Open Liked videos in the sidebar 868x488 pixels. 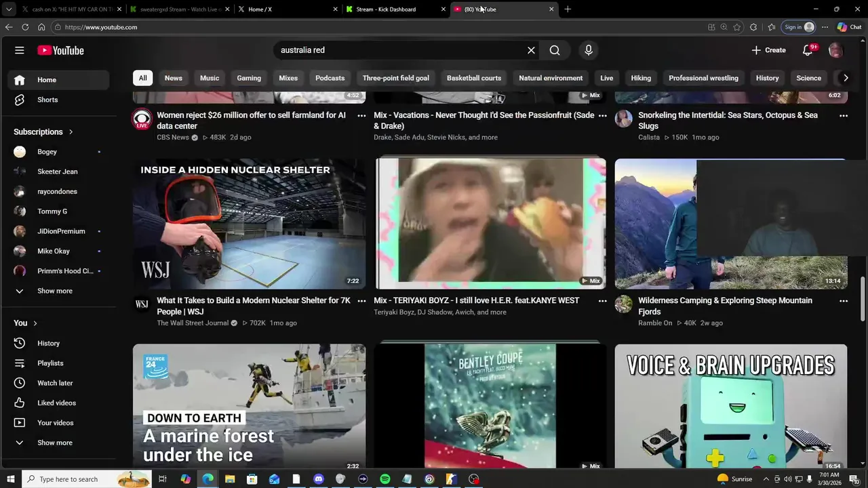(58, 403)
